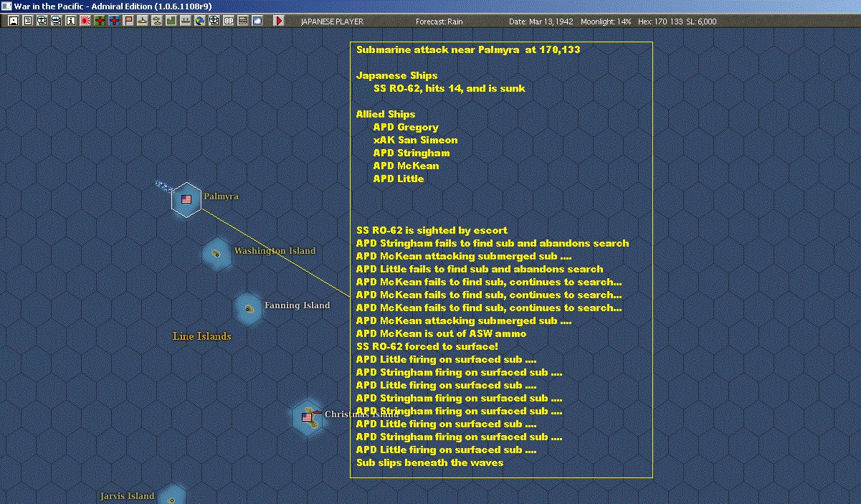
Task: Click 'APD Little fails to find sub' line
Action: click(480, 270)
